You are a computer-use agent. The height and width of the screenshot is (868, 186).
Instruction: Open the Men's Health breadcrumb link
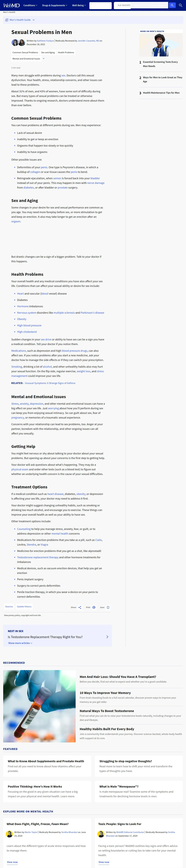(9, 12)
